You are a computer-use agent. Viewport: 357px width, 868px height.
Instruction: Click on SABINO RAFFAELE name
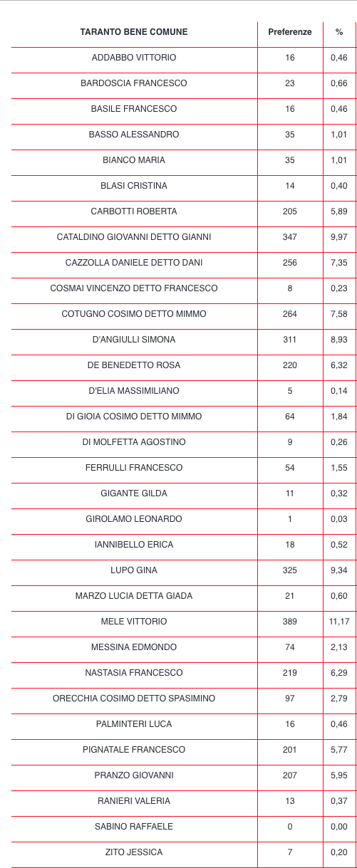pyautogui.click(x=134, y=827)
